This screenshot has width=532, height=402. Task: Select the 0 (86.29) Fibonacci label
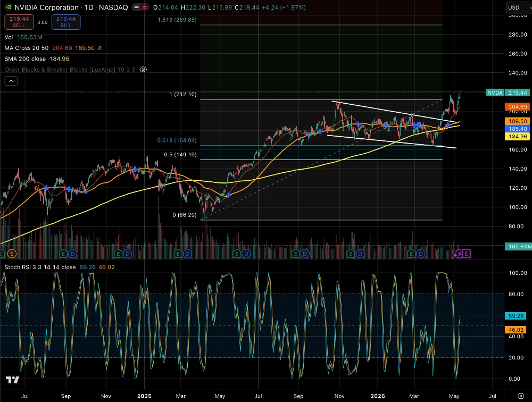tap(184, 215)
